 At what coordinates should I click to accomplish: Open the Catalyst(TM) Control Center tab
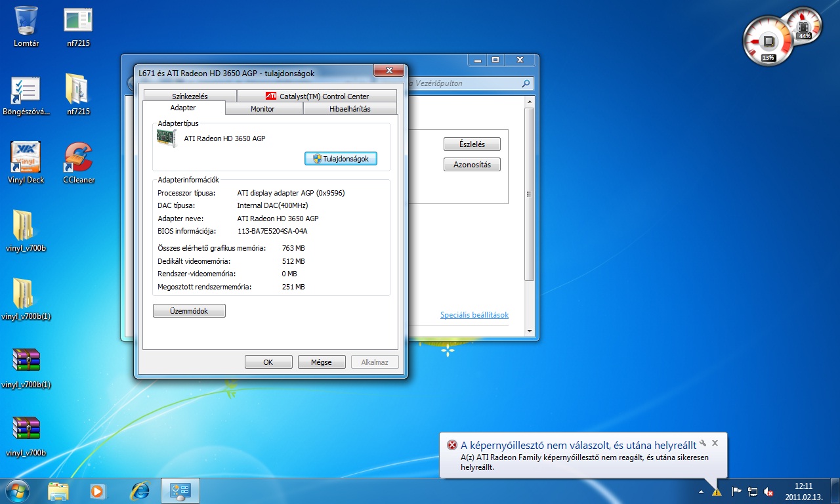click(x=317, y=96)
